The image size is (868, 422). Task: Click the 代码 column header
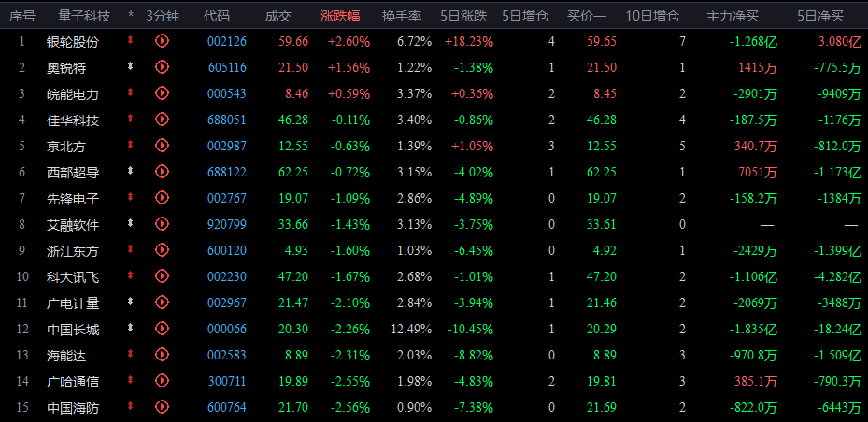coord(217,16)
